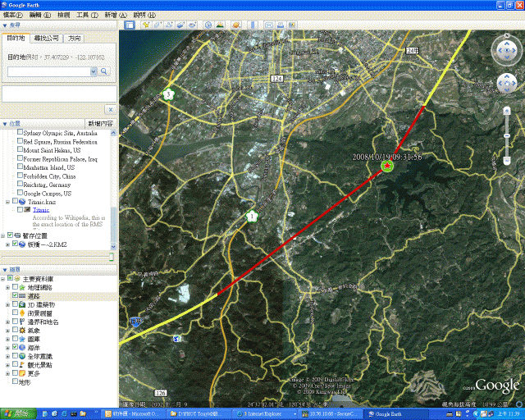
Task: Click the zoom out button below the slider
Action: click(x=507, y=161)
